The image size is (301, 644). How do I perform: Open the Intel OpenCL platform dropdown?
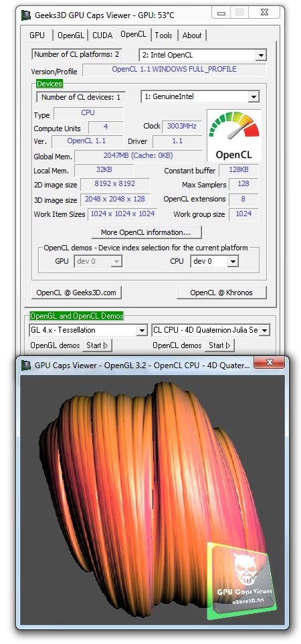tap(261, 55)
